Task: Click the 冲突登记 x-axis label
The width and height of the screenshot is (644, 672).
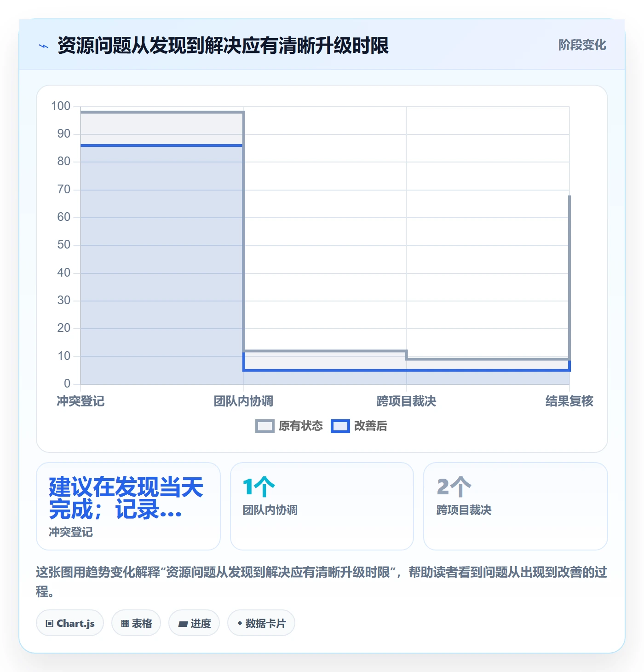Action: (x=80, y=401)
